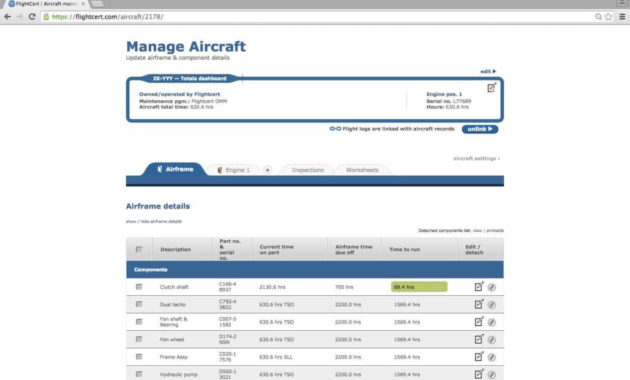The width and height of the screenshot is (630, 380).
Task: Open the Worksheets tab
Action: click(x=362, y=170)
